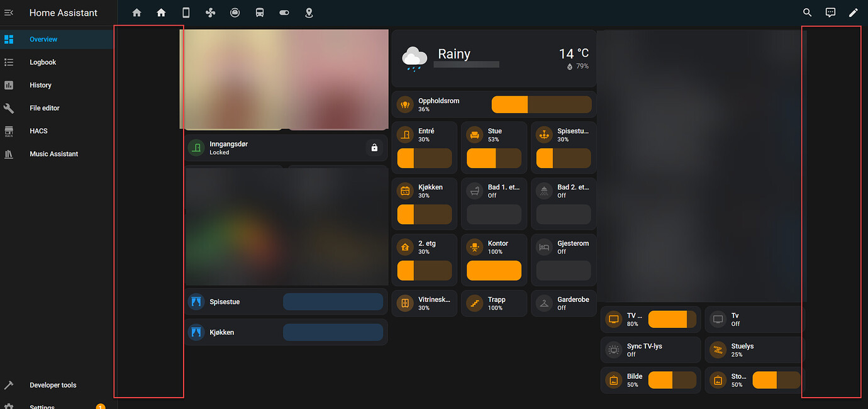Select the bus dashboard tab icon
The height and width of the screenshot is (409, 868).
click(x=259, y=12)
